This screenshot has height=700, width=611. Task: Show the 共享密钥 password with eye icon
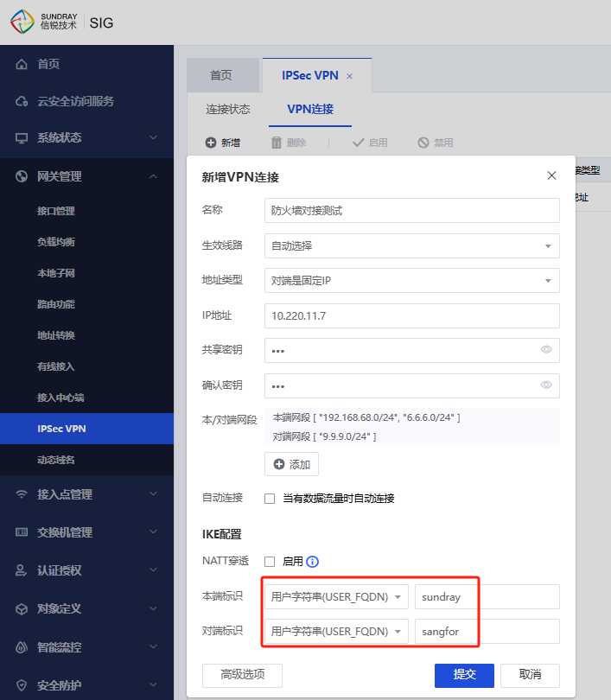coord(546,349)
